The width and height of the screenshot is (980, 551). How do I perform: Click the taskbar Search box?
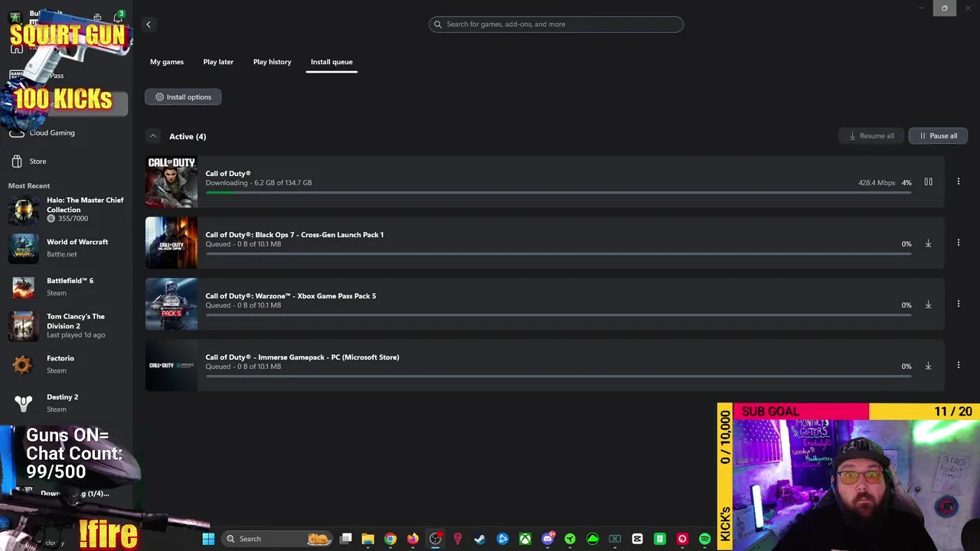(277, 539)
